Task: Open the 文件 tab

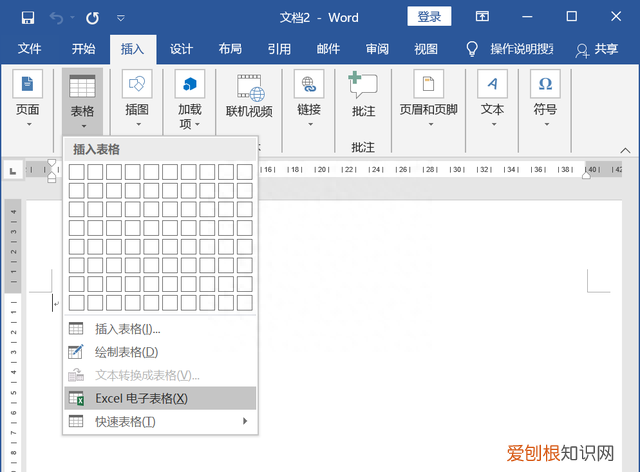Action: 29,49
